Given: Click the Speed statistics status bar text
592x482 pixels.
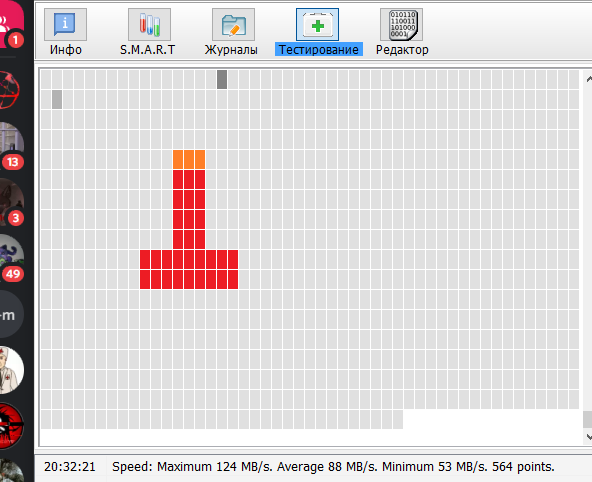Looking at the screenshot, I should pos(333,467).
